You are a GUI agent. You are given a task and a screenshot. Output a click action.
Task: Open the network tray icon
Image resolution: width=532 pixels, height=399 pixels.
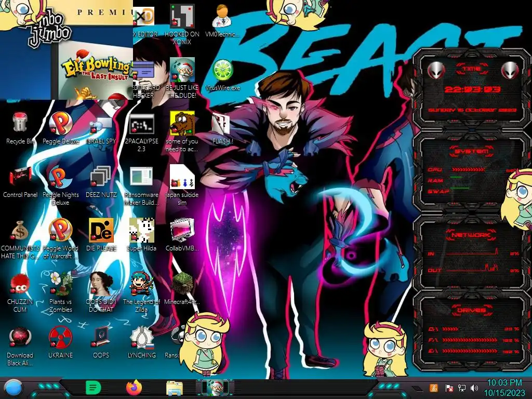(x=462, y=388)
